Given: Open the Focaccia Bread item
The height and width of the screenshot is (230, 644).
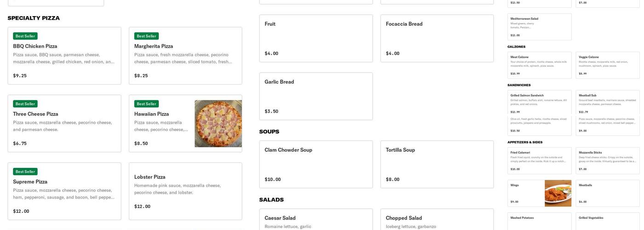Looking at the screenshot, I should 437,39.
